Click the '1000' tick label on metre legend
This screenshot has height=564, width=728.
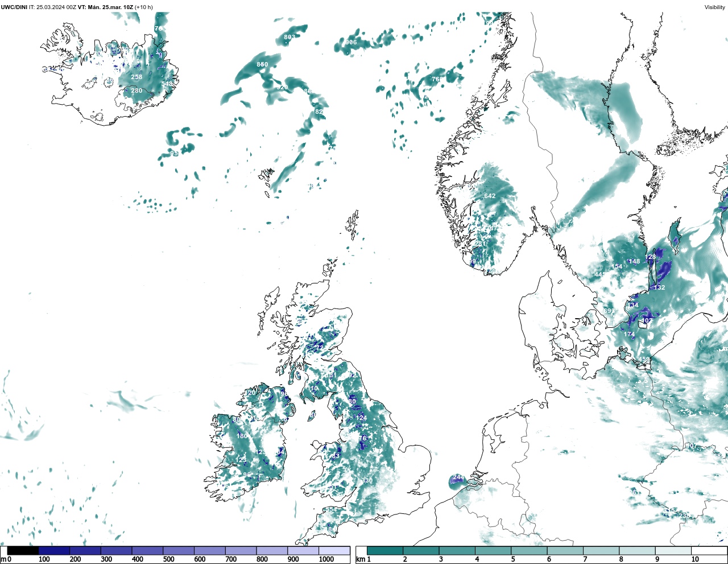coord(326,559)
